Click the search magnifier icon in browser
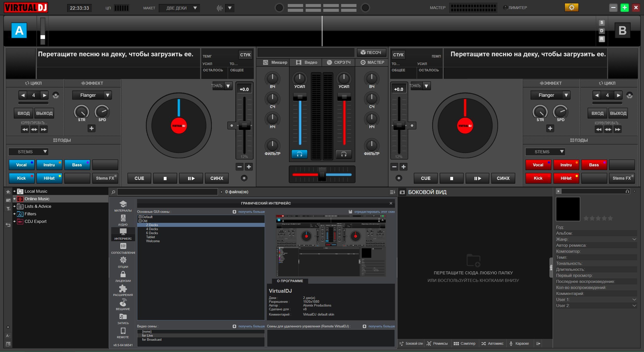Viewport: 644px width, 352px height. click(113, 192)
